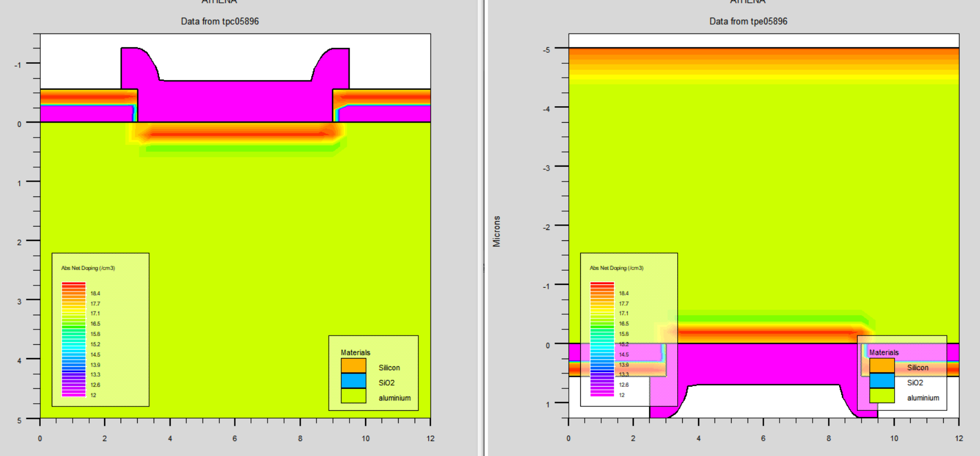Click the "18.4" doping value in left legend
980x456 pixels.
pyautogui.click(x=95, y=294)
